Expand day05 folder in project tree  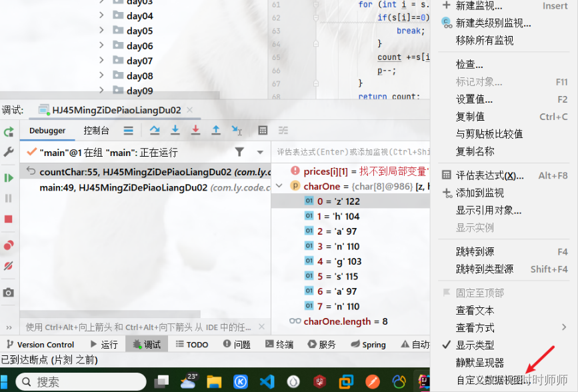pyautogui.click(x=101, y=30)
